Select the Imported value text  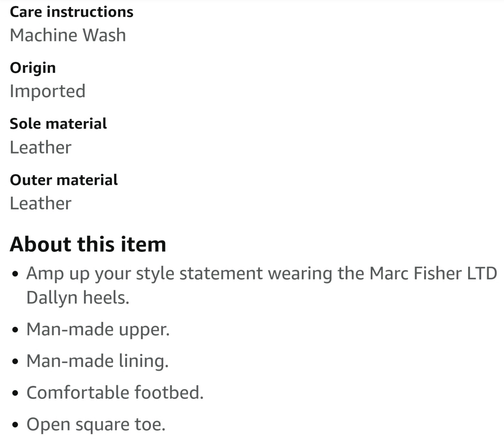(48, 91)
